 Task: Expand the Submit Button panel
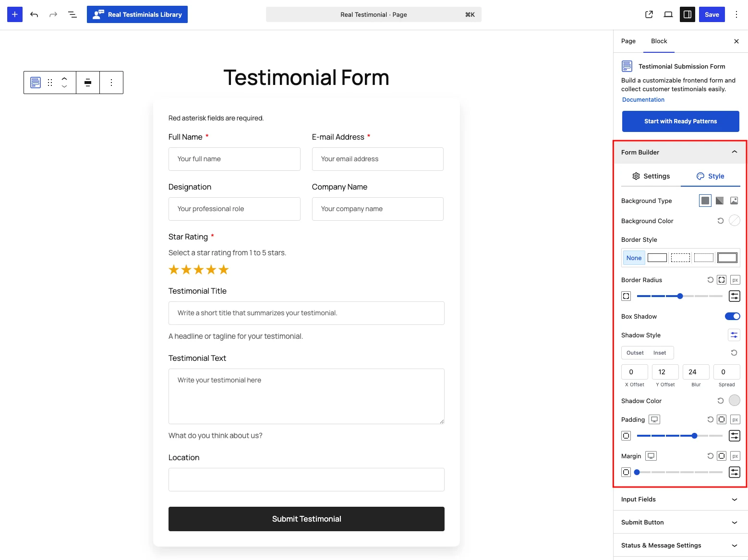[x=680, y=522]
